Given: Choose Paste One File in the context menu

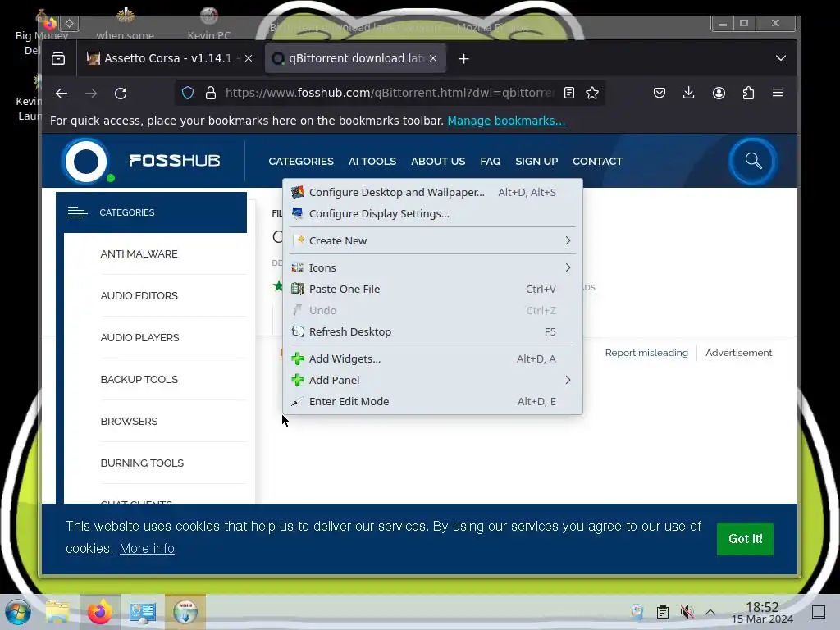Looking at the screenshot, I should point(432,289).
